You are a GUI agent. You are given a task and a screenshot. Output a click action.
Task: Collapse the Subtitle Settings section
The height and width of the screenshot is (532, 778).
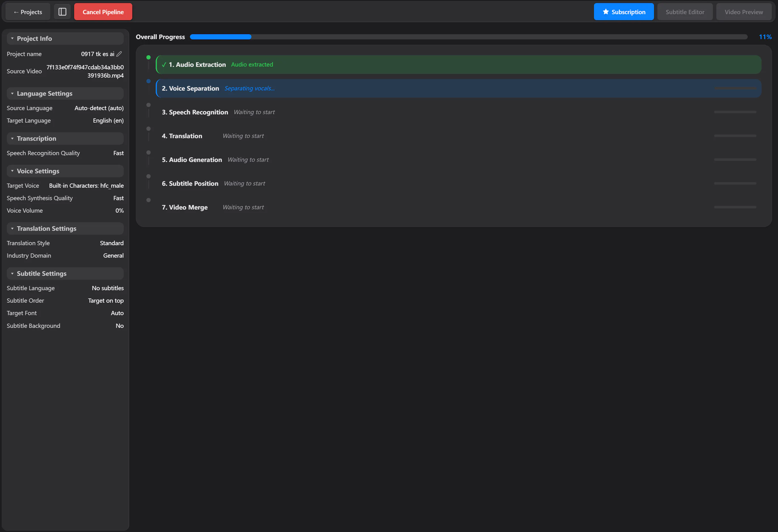pyautogui.click(x=65, y=274)
